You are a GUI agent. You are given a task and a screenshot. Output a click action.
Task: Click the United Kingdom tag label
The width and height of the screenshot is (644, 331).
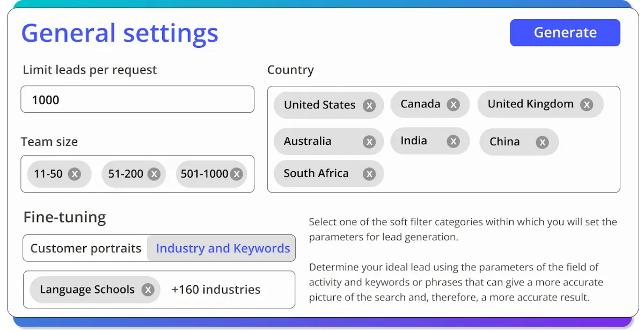tap(530, 104)
